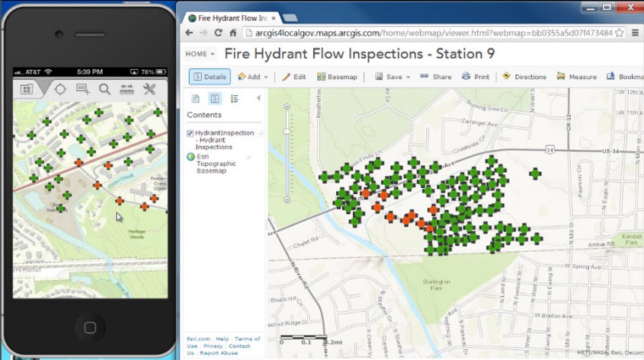This screenshot has height=360, width=644.
Task: Tap the GPS locate crosshair icon on phone
Action: 60,89
